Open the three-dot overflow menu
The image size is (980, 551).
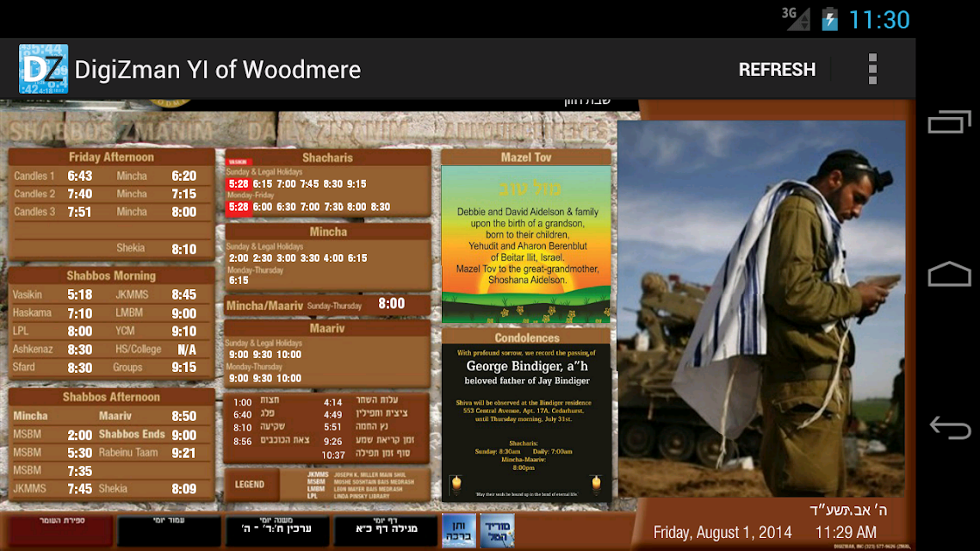pos(872,69)
